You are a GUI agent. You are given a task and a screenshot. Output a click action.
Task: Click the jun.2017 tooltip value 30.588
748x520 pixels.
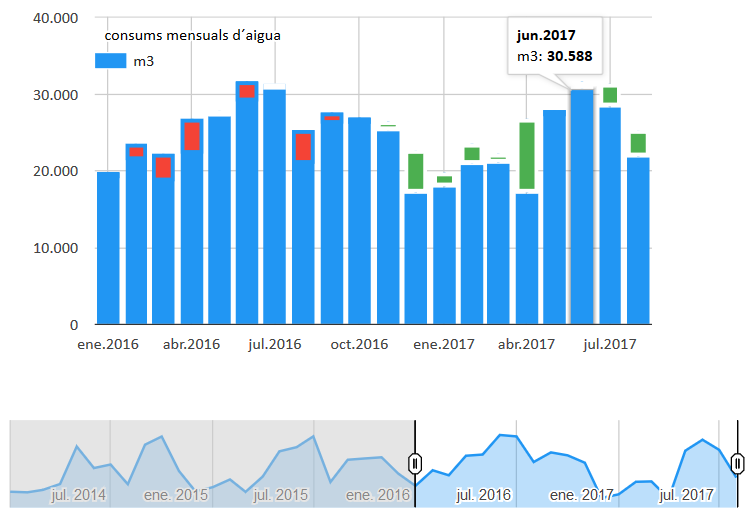570,56
